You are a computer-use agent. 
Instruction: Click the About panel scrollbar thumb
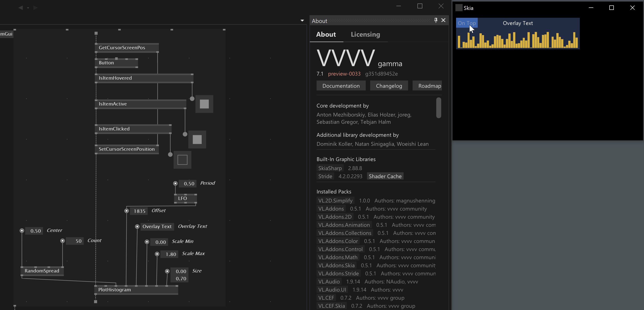pos(438,108)
